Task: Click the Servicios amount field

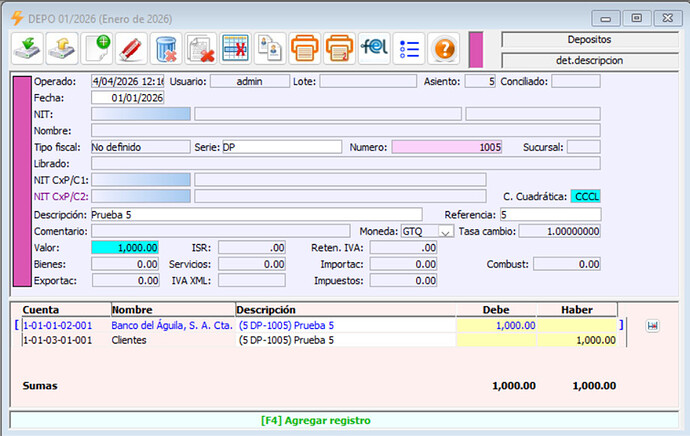Action: 252,264
